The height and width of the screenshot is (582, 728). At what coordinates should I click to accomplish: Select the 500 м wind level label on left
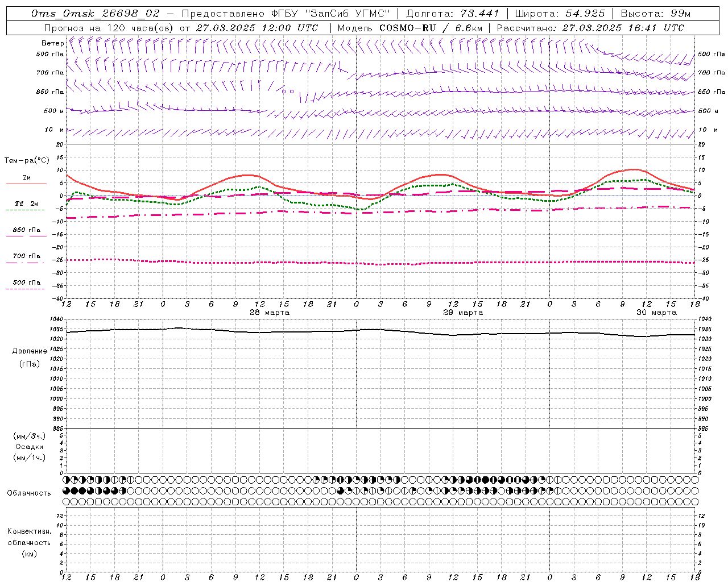[53, 111]
